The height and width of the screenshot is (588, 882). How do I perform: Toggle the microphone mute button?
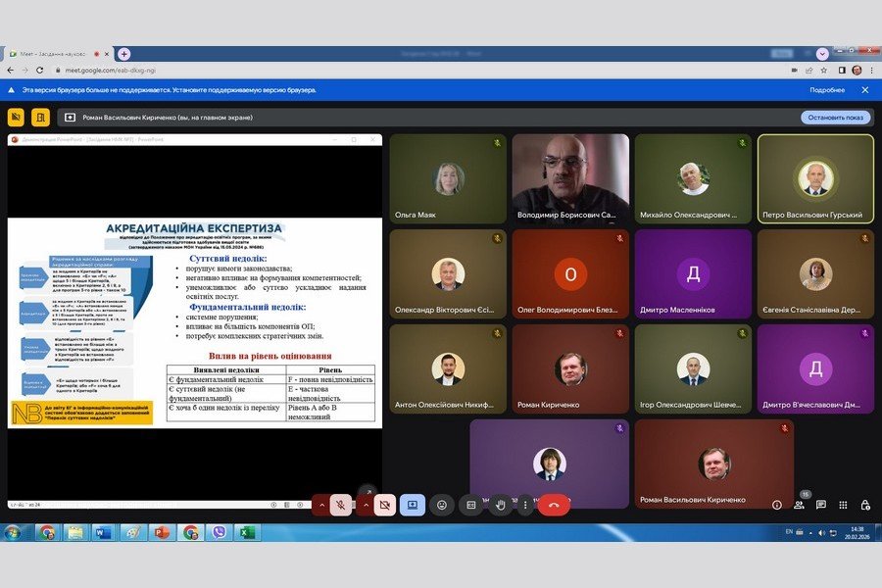341,505
